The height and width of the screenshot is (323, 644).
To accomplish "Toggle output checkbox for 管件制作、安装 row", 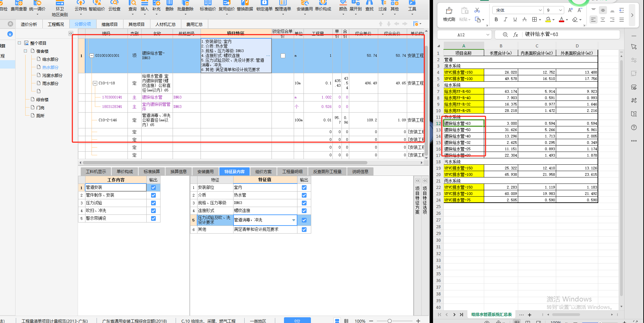I will click(153, 195).
